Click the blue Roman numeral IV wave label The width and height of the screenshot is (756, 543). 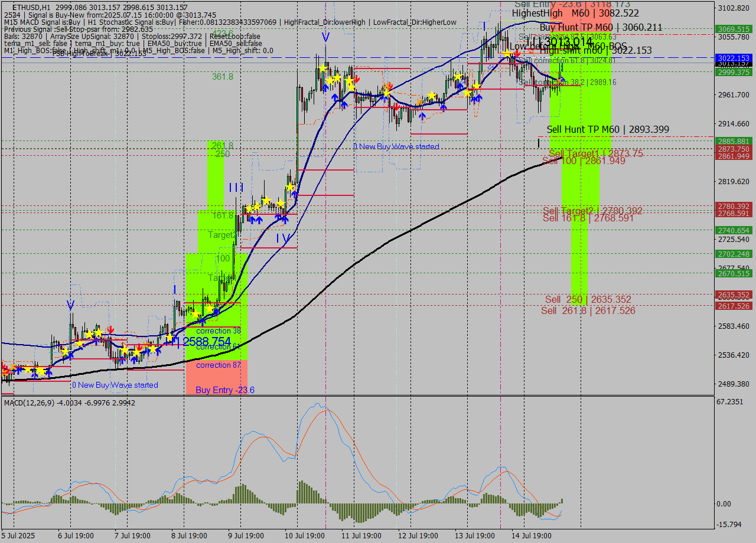tap(282, 237)
